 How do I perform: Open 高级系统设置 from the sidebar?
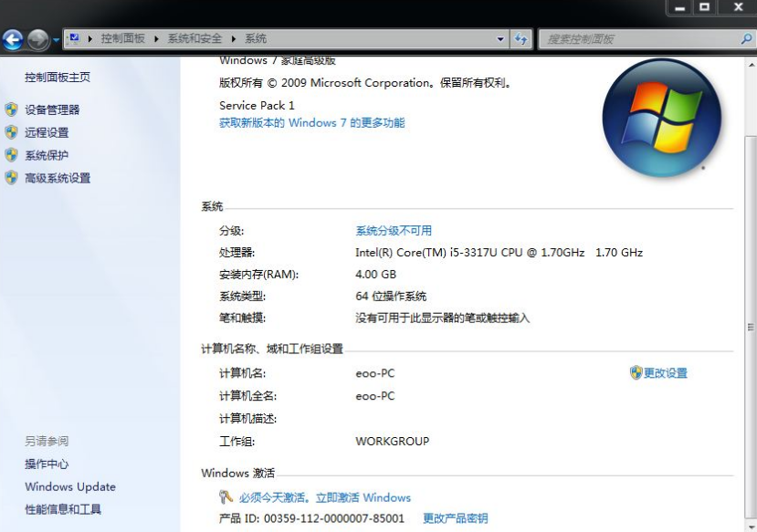58,178
